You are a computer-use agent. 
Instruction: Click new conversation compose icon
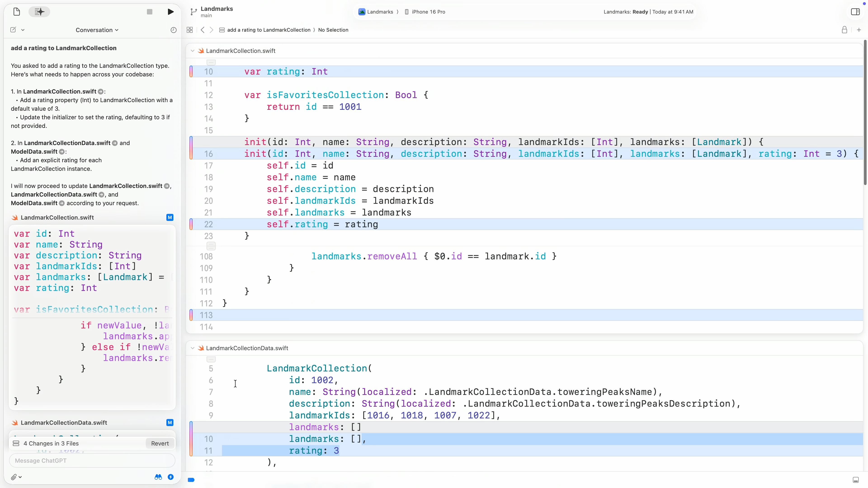[x=13, y=30]
